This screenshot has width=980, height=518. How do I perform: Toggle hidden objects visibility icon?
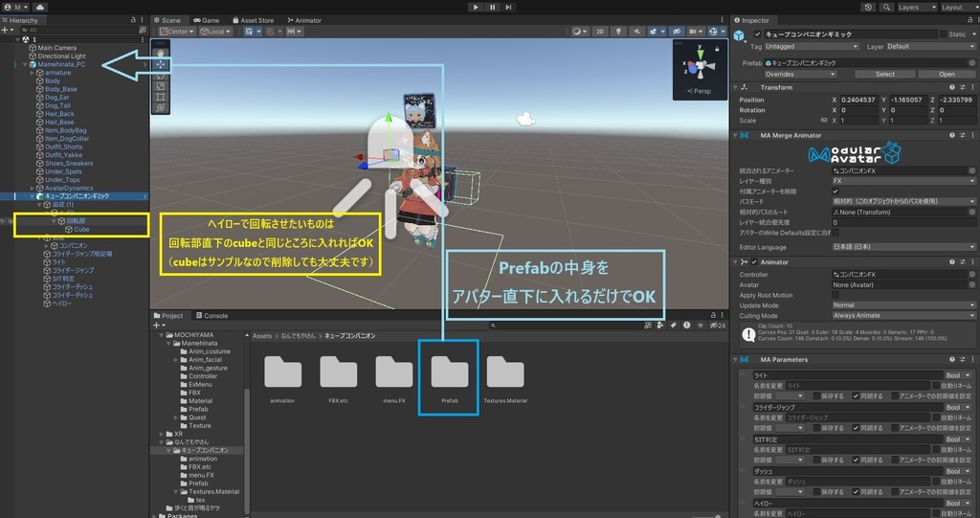tap(677, 32)
